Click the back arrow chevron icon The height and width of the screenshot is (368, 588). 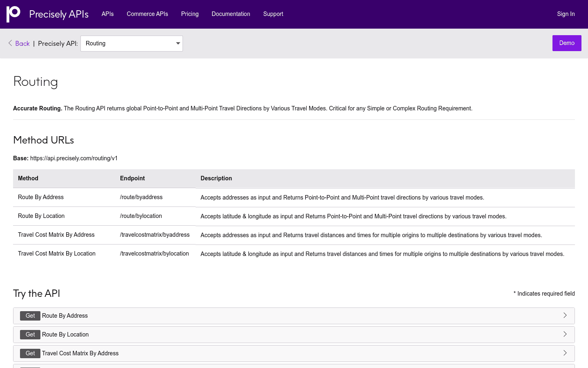[10, 43]
